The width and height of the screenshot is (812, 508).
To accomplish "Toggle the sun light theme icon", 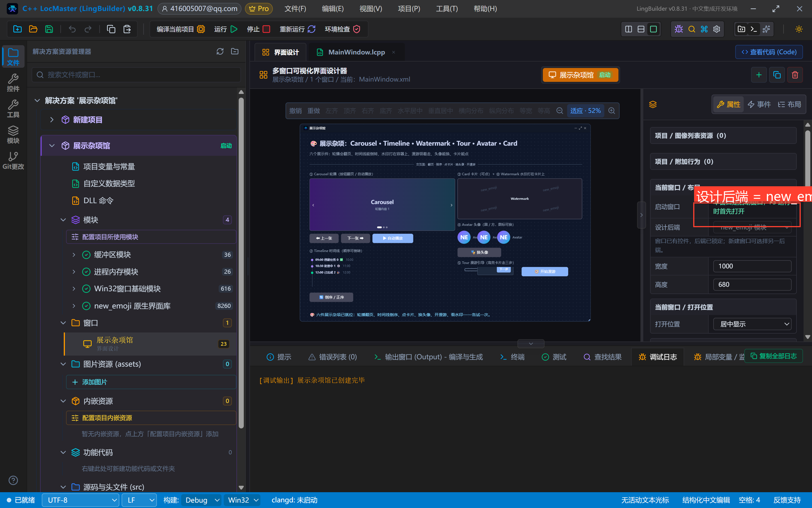I will [x=799, y=29].
